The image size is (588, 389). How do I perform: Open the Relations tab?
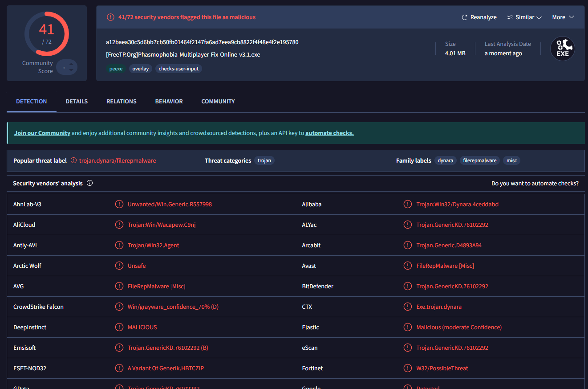(122, 102)
